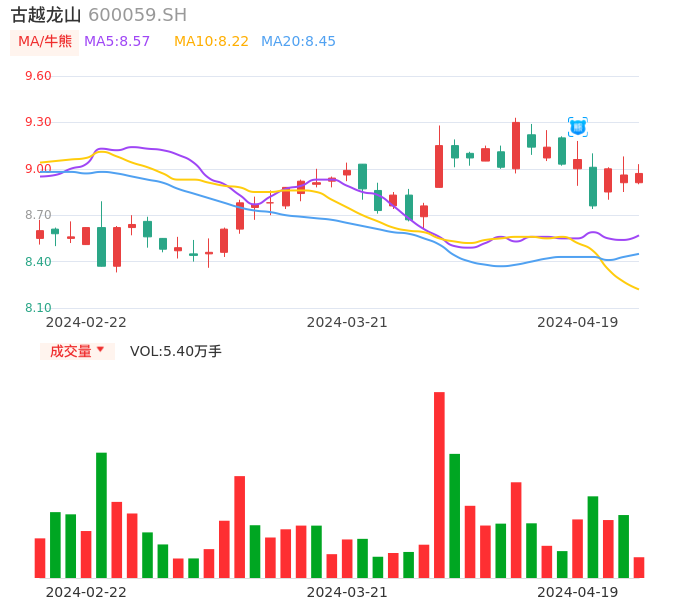The height and width of the screenshot is (606, 686).
Task: Click the 2024-02-22 date label under volume chart
Action: (x=86, y=592)
